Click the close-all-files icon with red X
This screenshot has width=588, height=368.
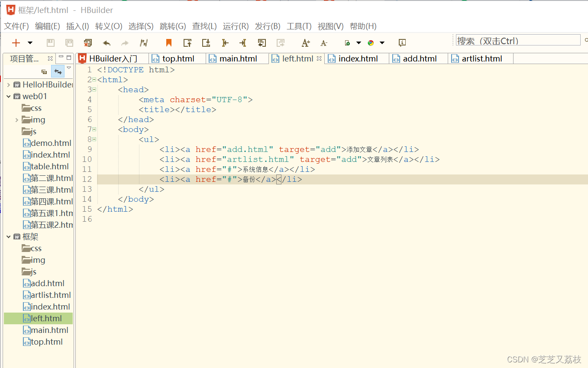[x=88, y=43]
